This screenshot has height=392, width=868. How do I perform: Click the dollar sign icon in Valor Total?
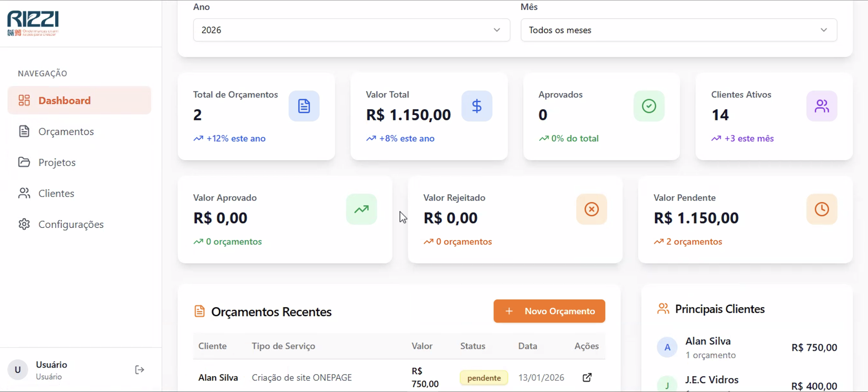coord(477,106)
